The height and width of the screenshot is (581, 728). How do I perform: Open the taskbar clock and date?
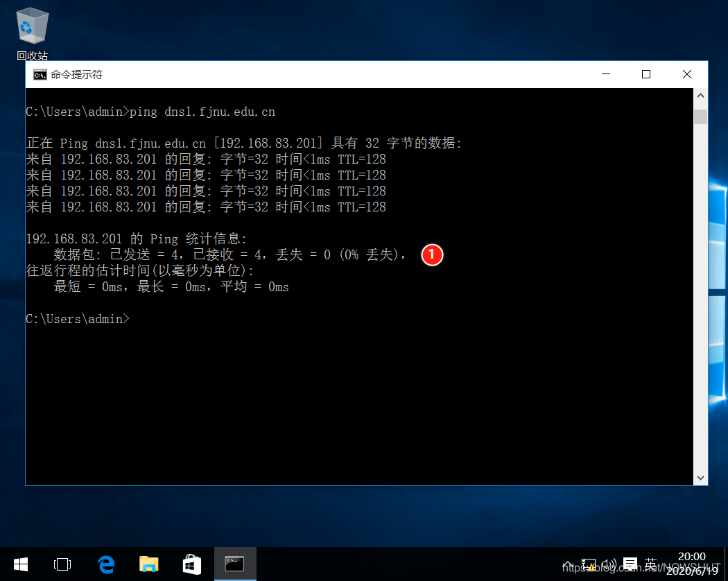[x=691, y=564]
